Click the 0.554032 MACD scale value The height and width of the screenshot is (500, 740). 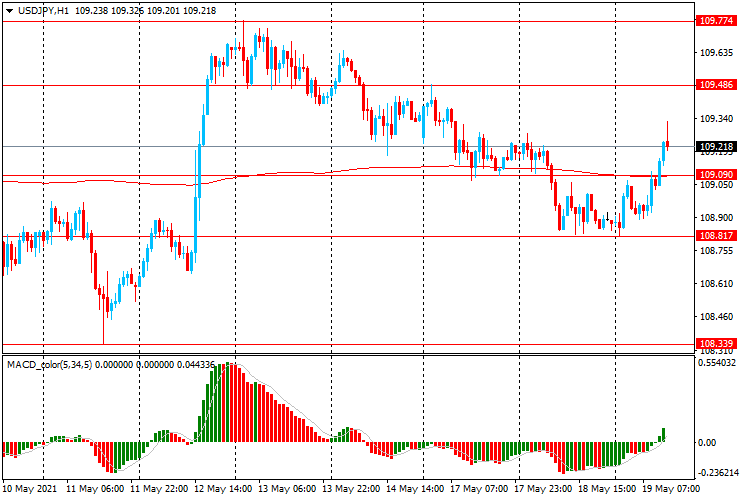point(717,362)
